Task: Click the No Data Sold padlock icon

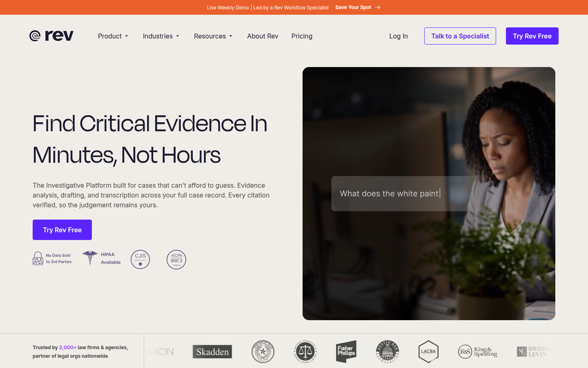Action: click(38, 258)
